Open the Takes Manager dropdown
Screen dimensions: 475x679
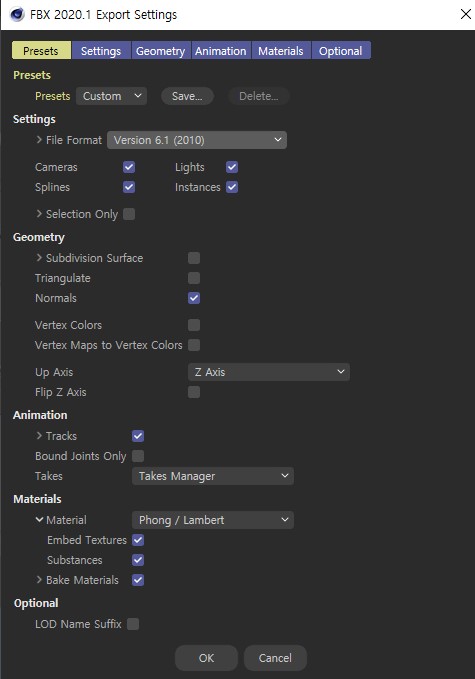click(213, 476)
